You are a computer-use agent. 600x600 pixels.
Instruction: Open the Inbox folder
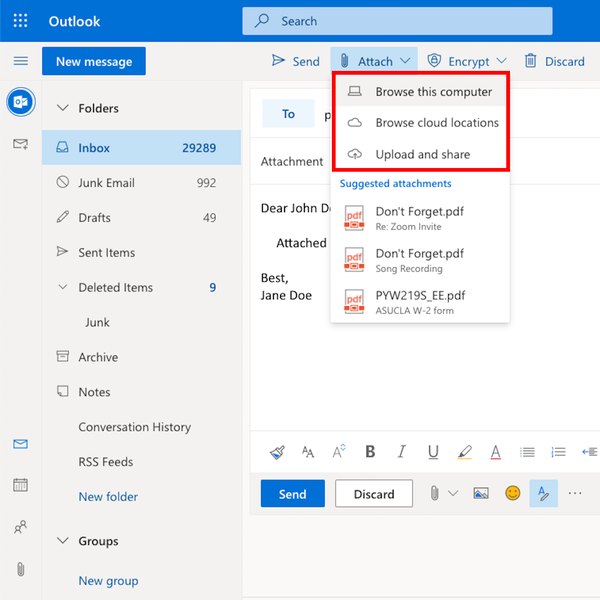[x=141, y=147]
